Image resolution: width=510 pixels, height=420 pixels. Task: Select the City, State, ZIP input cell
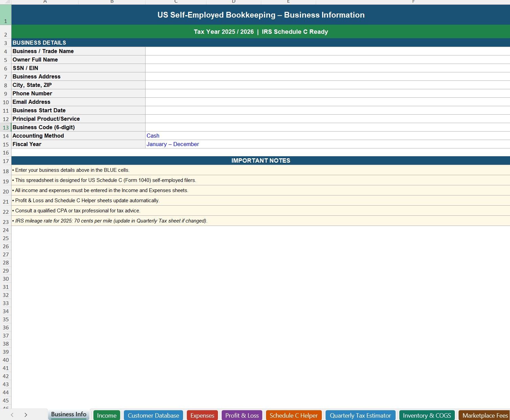click(x=328, y=85)
